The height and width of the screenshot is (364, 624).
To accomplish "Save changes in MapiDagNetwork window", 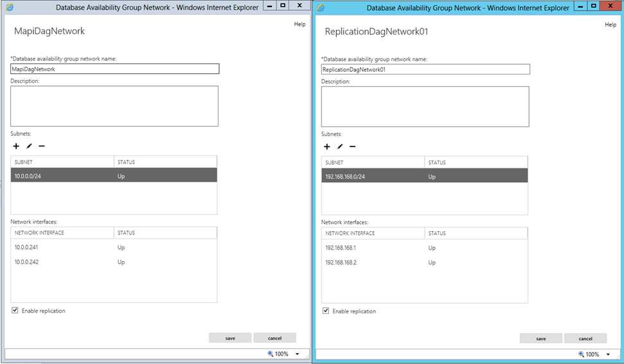I will (x=230, y=338).
